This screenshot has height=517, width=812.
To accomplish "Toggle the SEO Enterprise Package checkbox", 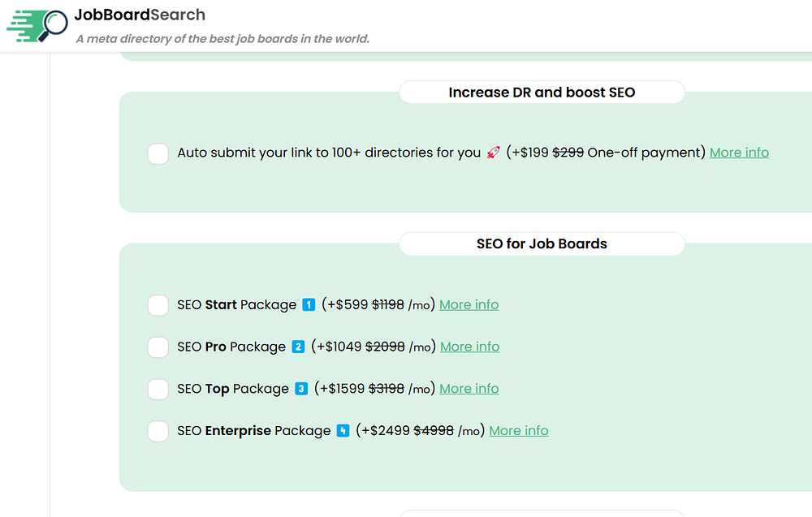I will pyautogui.click(x=158, y=431).
